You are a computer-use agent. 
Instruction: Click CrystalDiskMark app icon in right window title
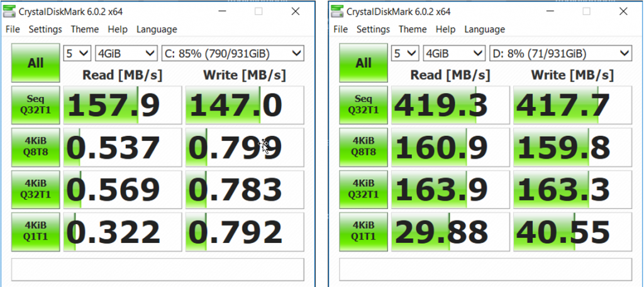click(x=337, y=11)
